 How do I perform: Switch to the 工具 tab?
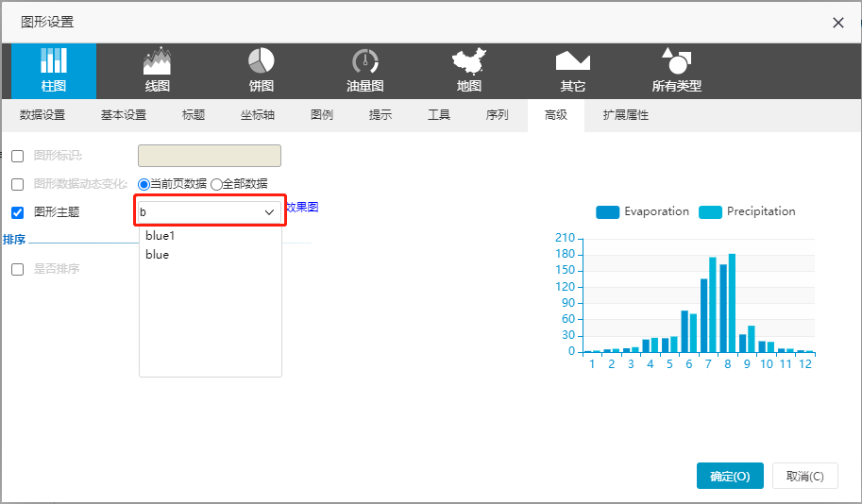pyautogui.click(x=439, y=115)
